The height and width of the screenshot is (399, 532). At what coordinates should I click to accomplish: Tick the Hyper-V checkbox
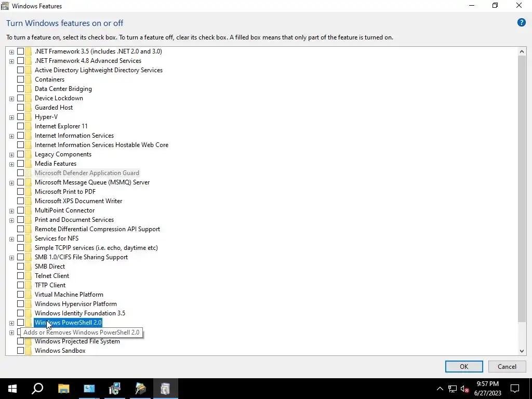20,117
